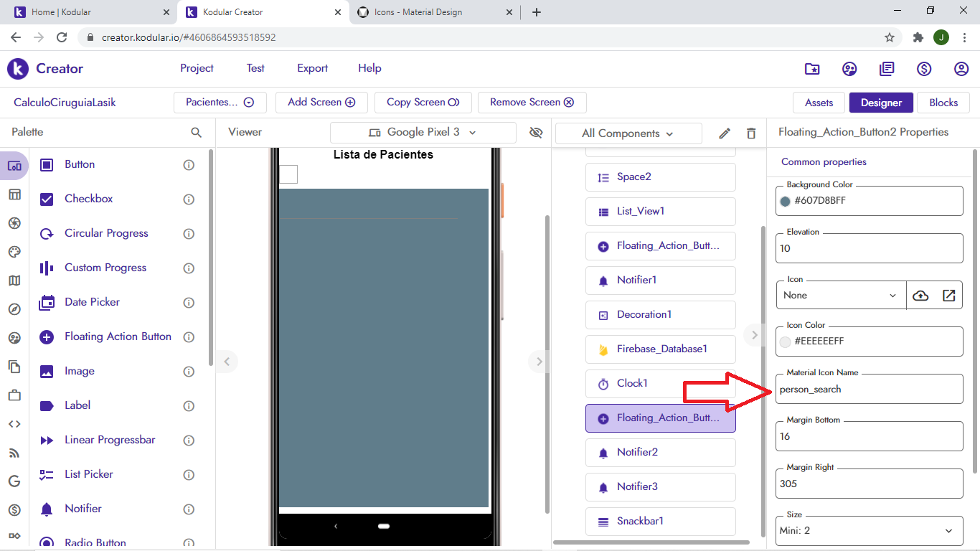Click the Add Screen button
The image size is (980, 551).
321,103
